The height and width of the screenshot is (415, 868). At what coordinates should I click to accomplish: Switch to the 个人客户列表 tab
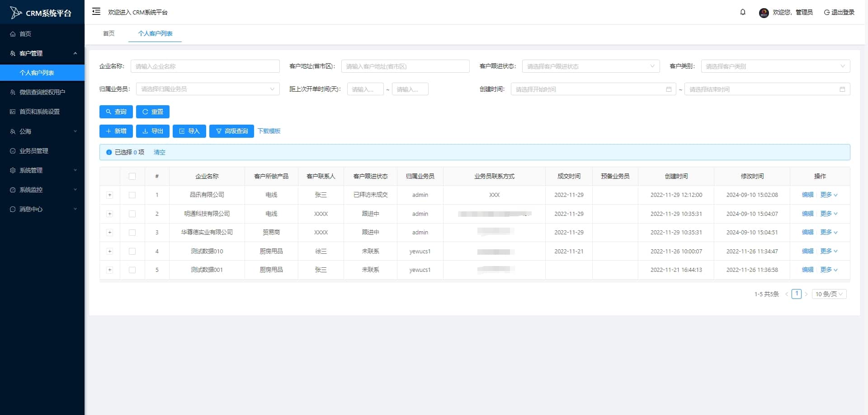(155, 33)
